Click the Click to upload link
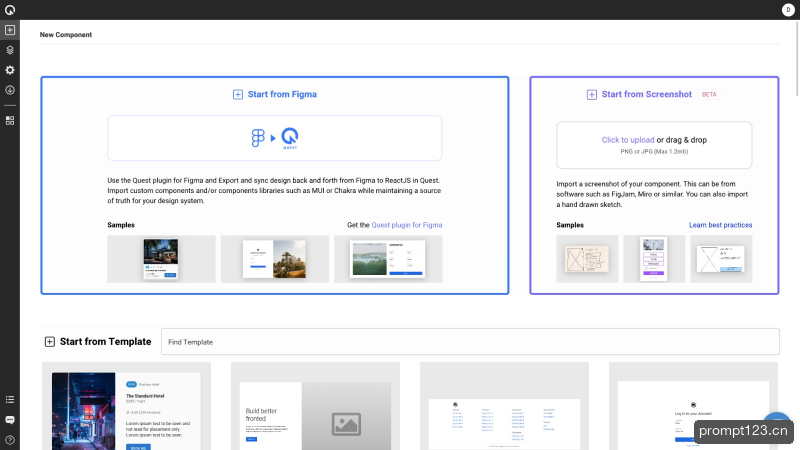 [x=628, y=140]
